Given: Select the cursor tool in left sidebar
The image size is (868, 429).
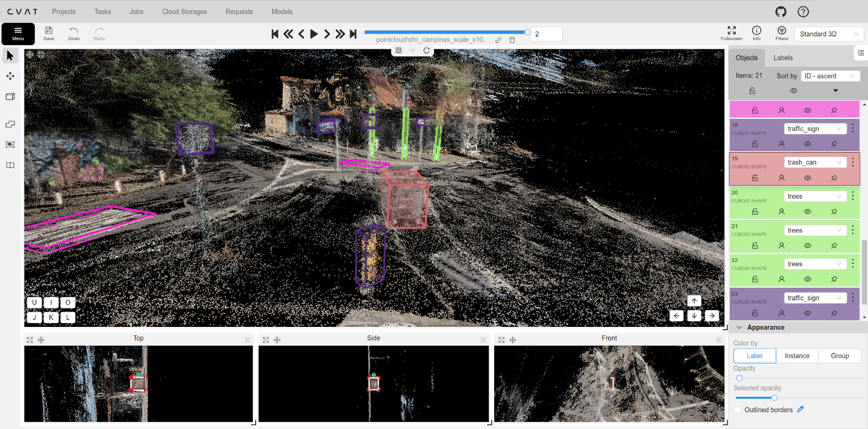Looking at the screenshot, I should click(10, 55).
